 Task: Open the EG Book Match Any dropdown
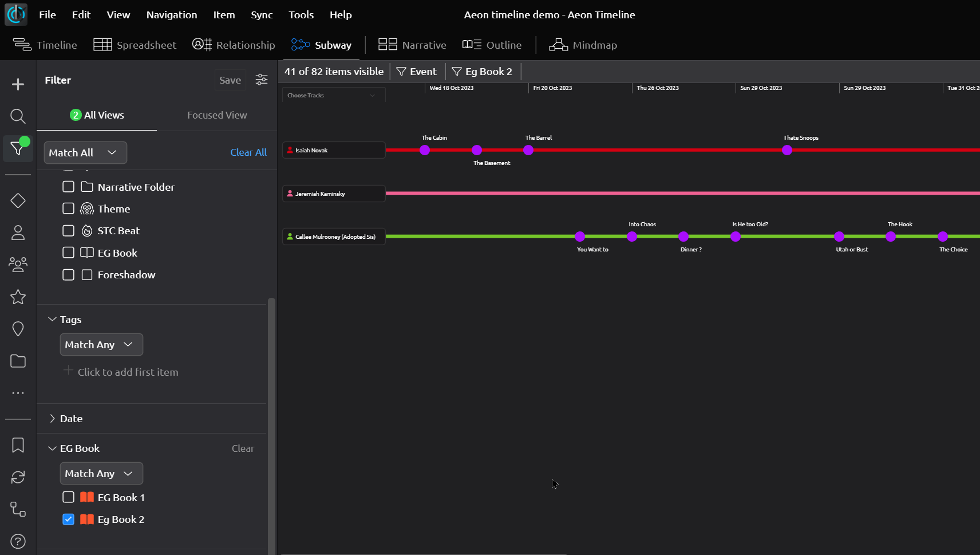(101, 473)
